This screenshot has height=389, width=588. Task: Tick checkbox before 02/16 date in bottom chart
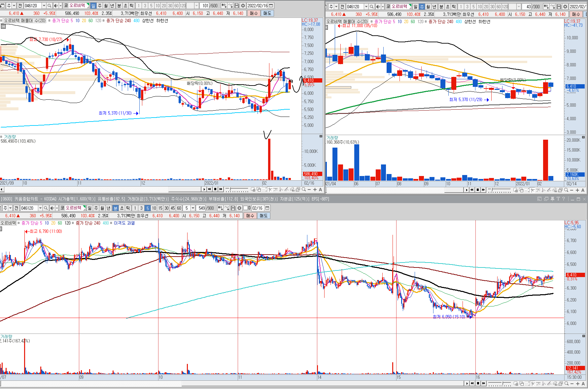245,208
